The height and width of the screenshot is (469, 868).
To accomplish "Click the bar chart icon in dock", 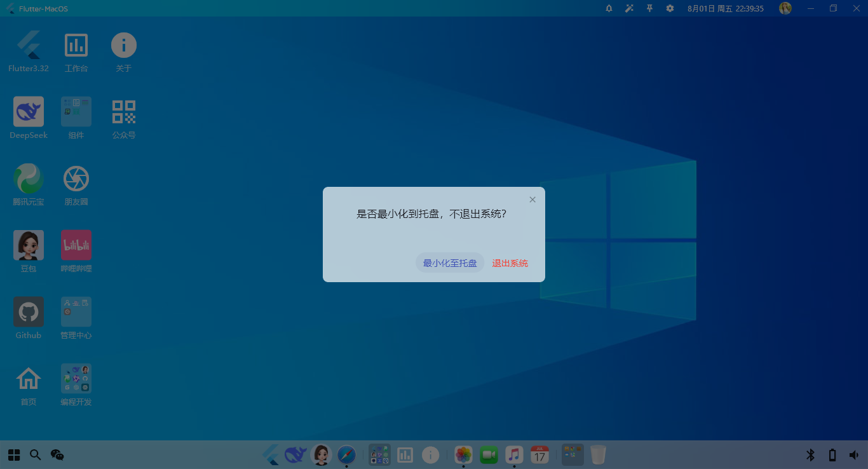I will 405,454.
